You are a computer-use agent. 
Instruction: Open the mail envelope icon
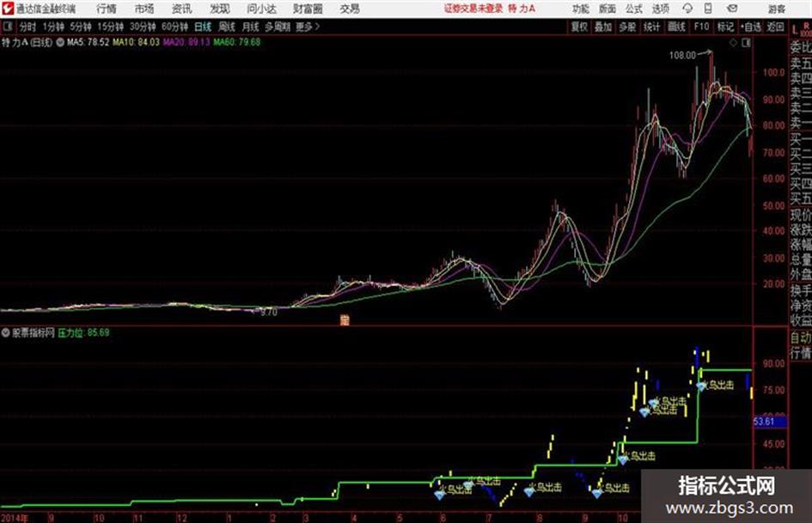click(732, 9)
